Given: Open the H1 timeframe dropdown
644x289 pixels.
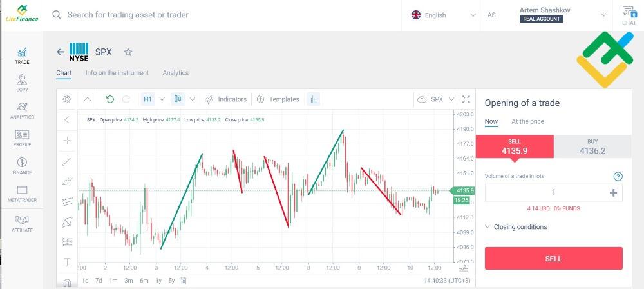Looking at the screenshot, I should (153, 99).
